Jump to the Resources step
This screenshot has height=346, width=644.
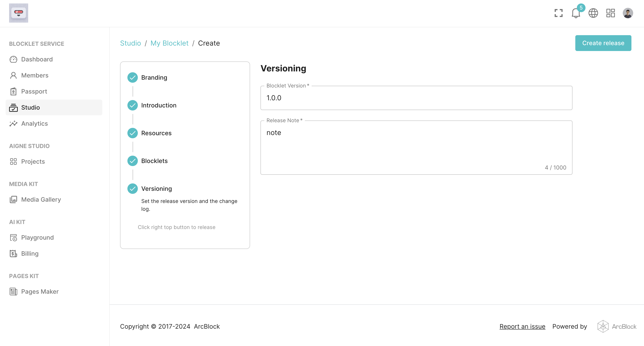156,133
